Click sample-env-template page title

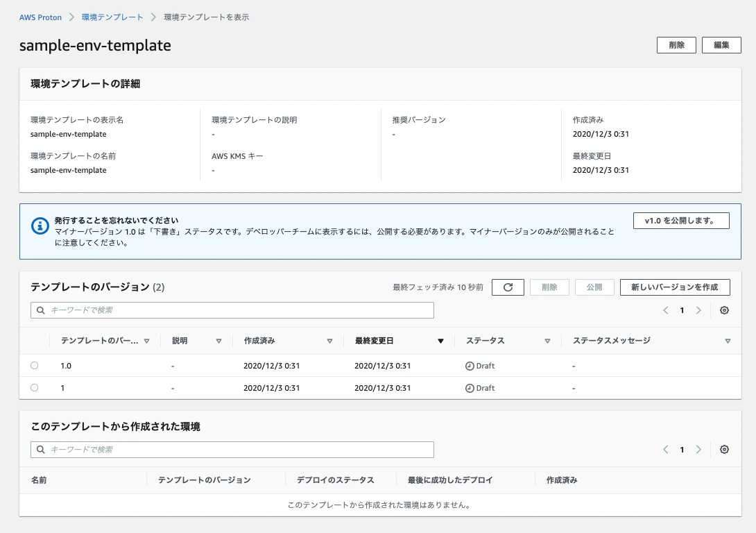(95, 45)
